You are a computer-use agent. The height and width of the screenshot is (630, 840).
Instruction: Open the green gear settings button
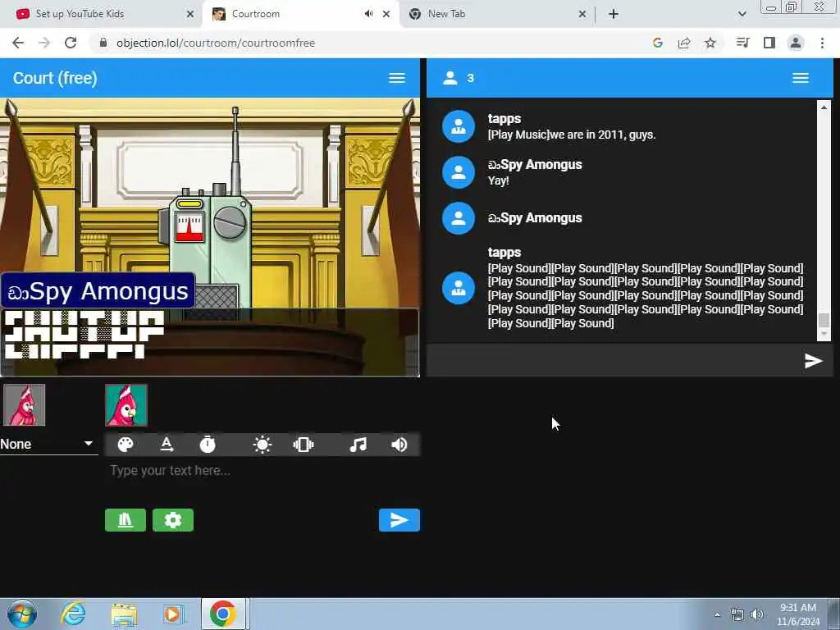point(173,520)
